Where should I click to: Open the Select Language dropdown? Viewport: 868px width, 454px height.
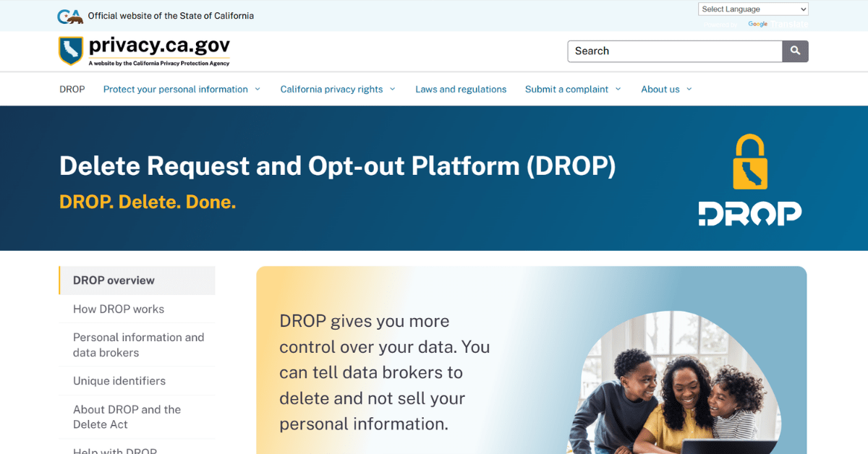click(x=753, y=9)
